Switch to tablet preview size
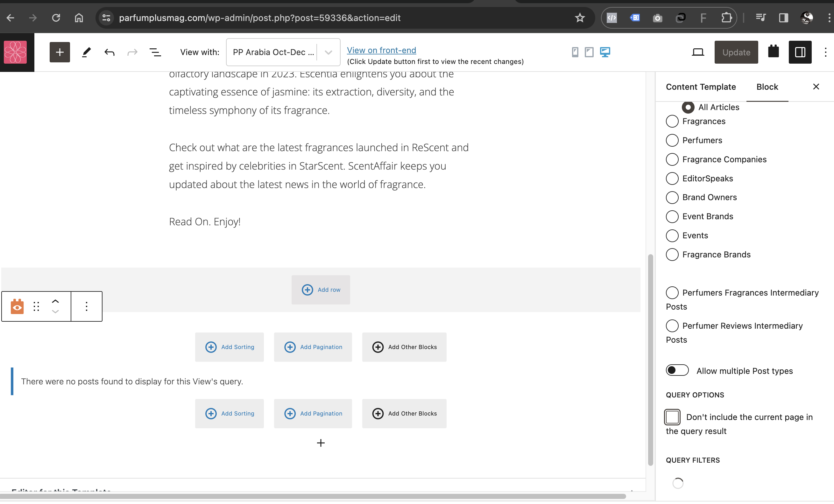Screen dimensions: 834x504 pyautogui.click(x=589, y=52)
